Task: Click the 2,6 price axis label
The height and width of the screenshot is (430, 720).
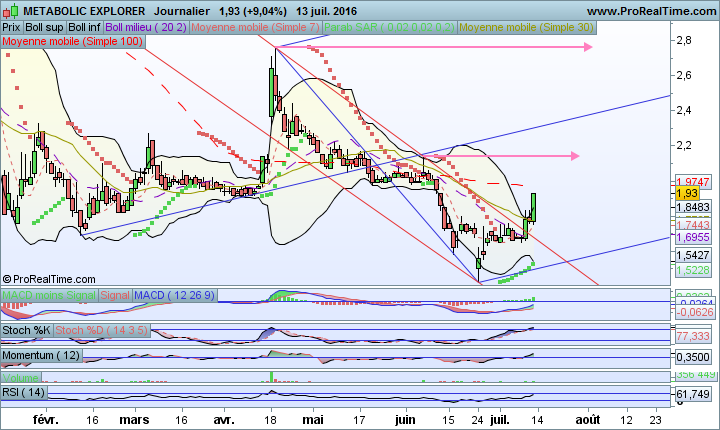Action: click(684, 75)
